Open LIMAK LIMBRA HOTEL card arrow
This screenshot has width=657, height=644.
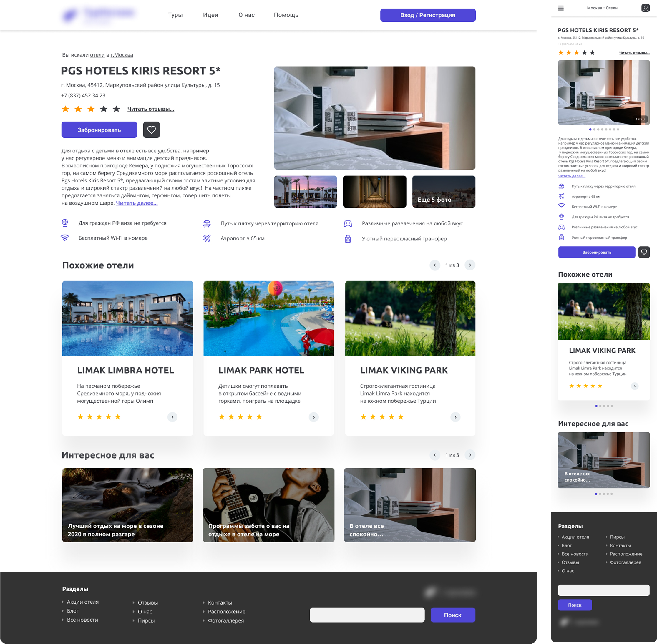172,417
